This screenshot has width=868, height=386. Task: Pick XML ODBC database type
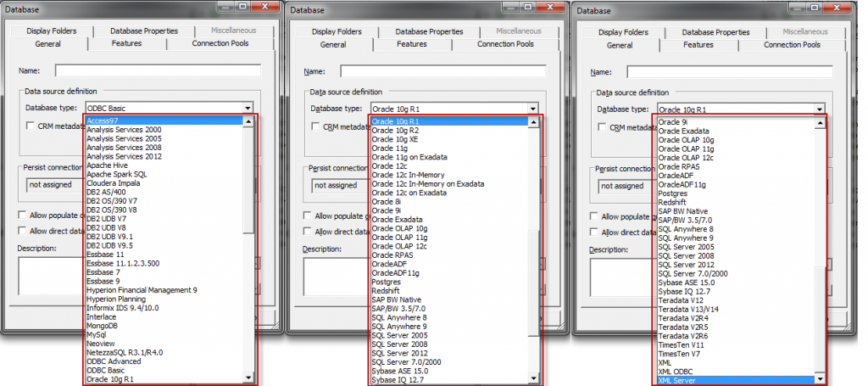coord(737,372)
